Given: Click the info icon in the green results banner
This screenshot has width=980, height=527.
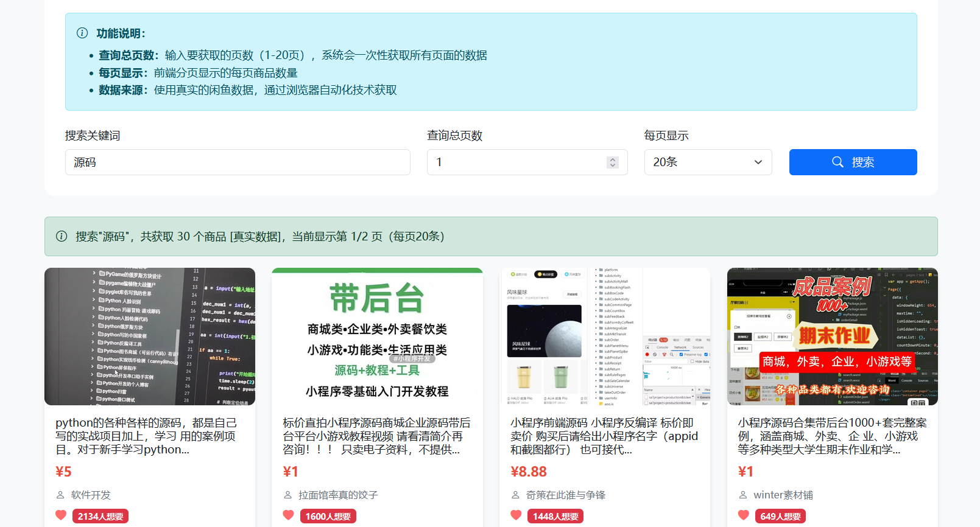Looking at the screenshot, I should click(x=62, y=237).
